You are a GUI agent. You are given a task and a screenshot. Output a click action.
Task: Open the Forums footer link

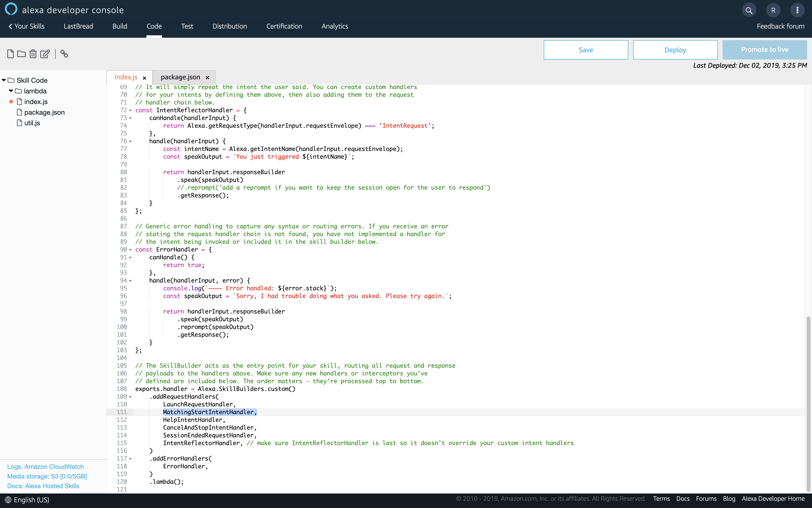[x=706, y=499]
